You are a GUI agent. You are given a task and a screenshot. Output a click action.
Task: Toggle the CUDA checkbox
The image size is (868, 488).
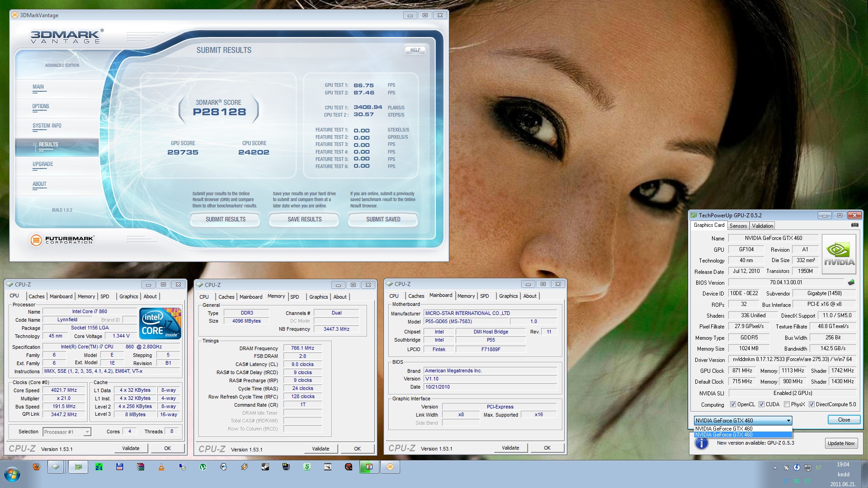[762, 404]
